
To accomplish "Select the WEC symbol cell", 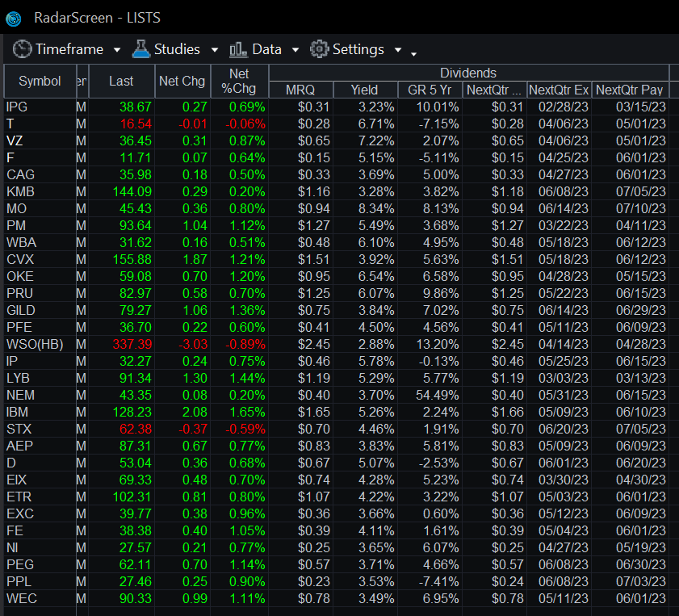I will pyautogui.click(x=40, y=598).
